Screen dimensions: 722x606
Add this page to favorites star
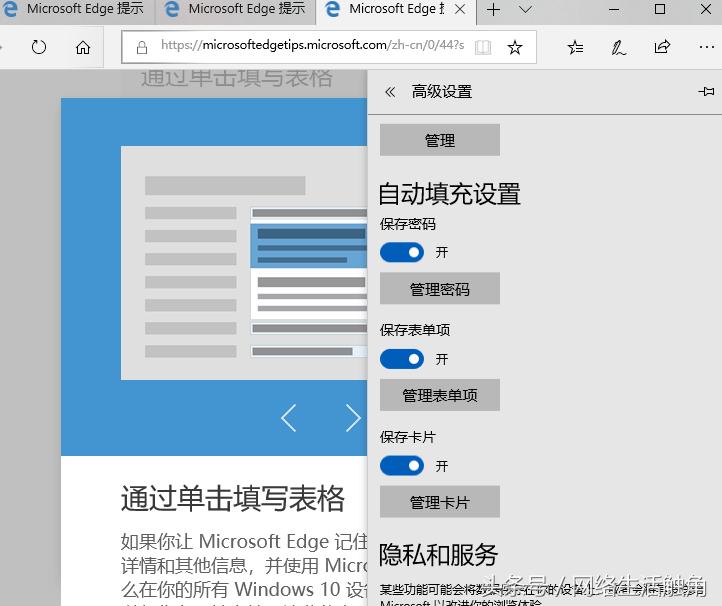pos(514,47)
